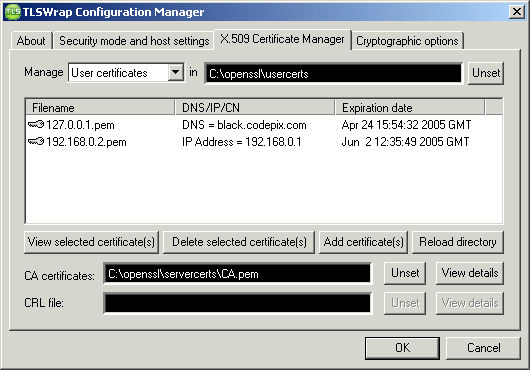Click Add certificate(s) button

click(x=363, y=242)
